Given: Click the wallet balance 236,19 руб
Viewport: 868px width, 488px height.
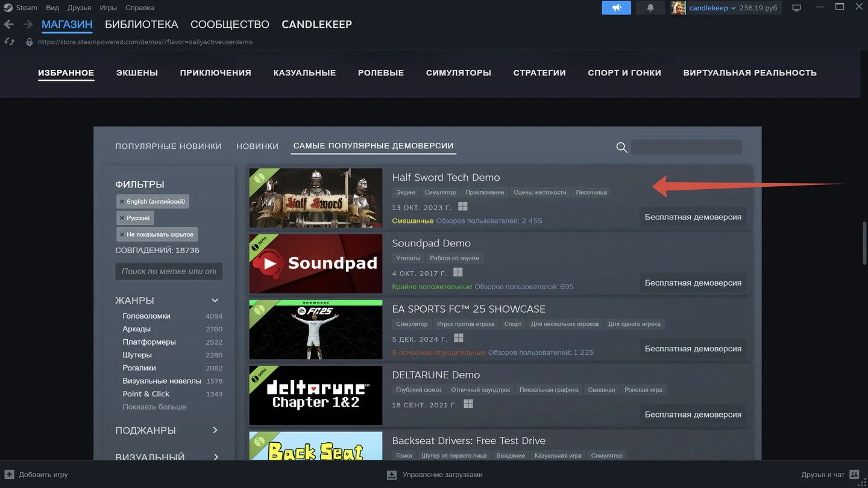Looking at the screenshot, I should 758,8.
